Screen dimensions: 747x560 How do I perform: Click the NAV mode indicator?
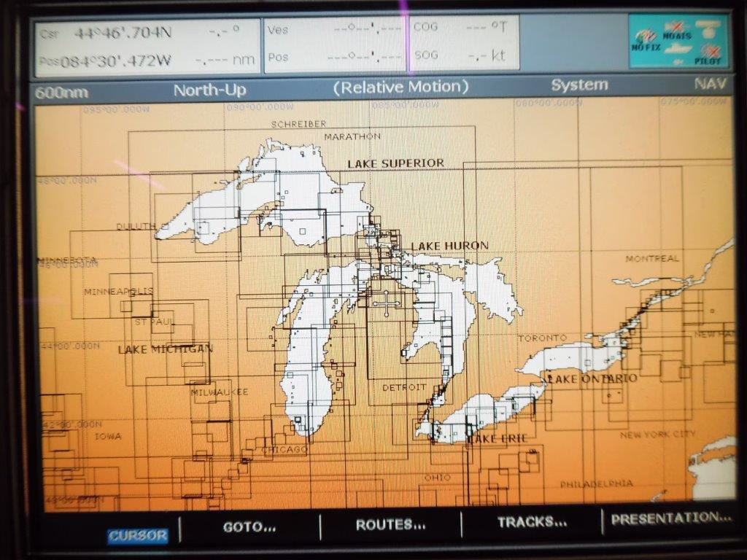point(709,83)
